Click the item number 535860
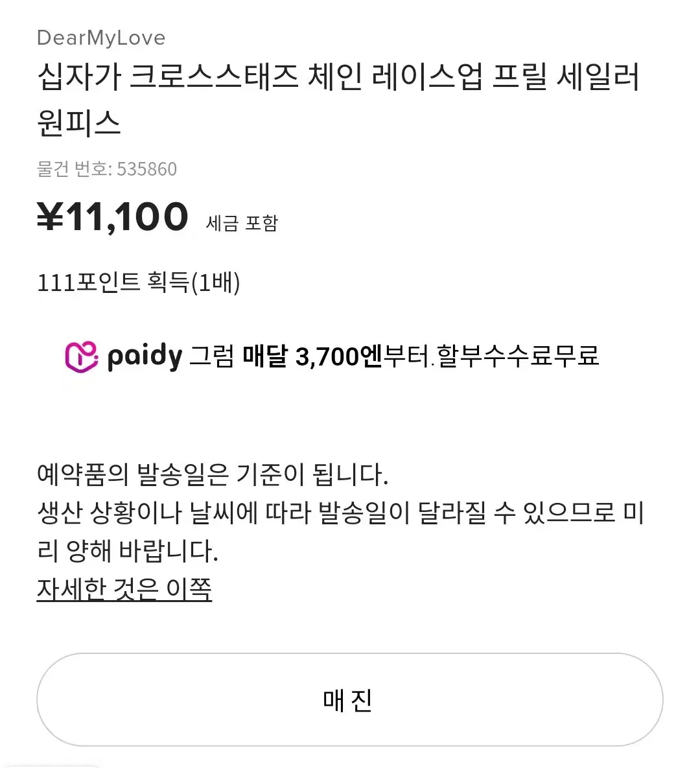Viewport: 700px width, 768px height. pyautogui.click(x=146, y=169)
